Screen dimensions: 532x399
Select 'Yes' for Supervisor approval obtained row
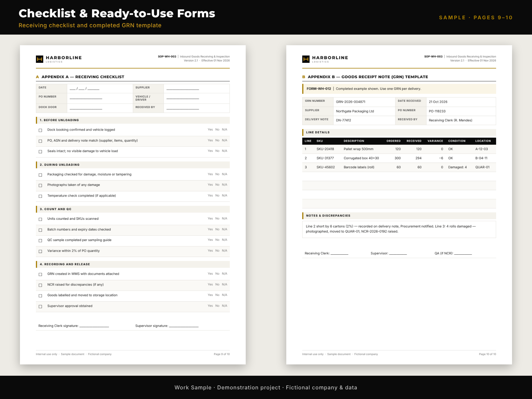point(210,306)
